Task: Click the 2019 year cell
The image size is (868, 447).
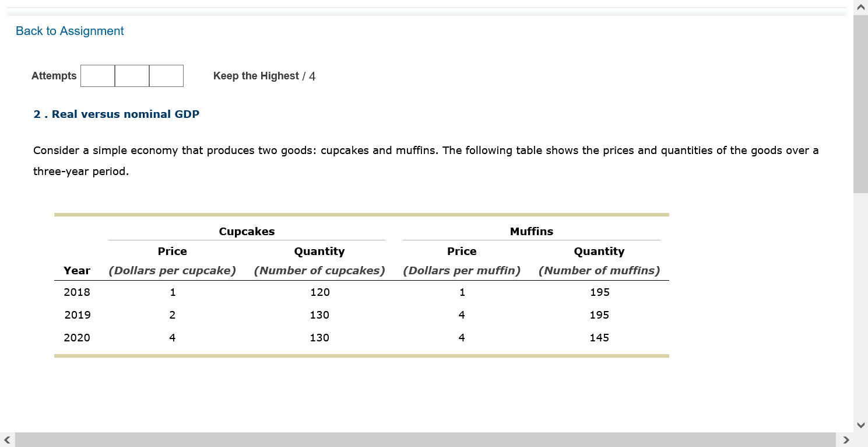Action: [x=77, y=315]
